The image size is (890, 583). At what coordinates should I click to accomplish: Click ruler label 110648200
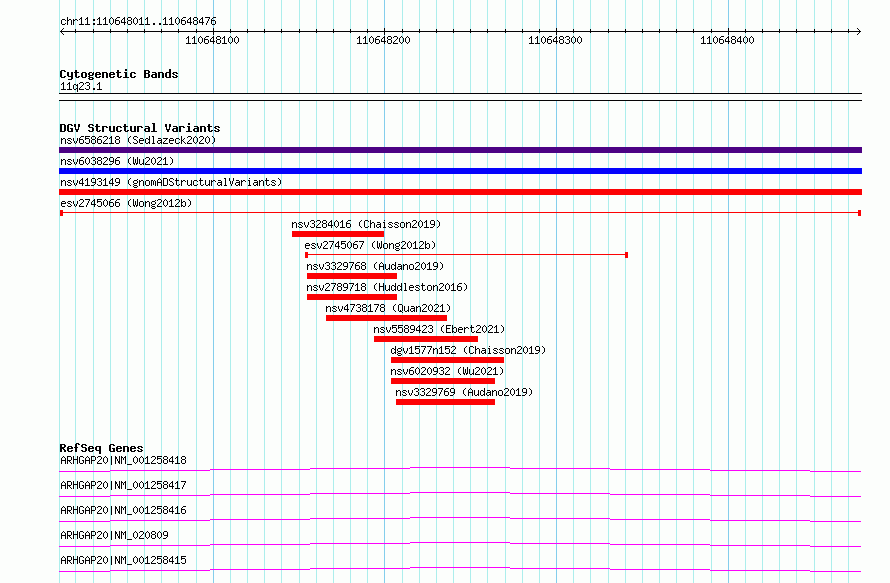383,40
